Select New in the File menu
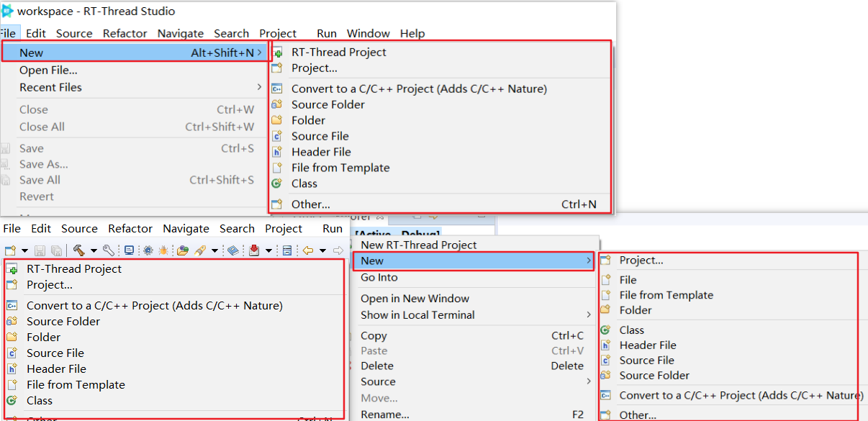 135,53
